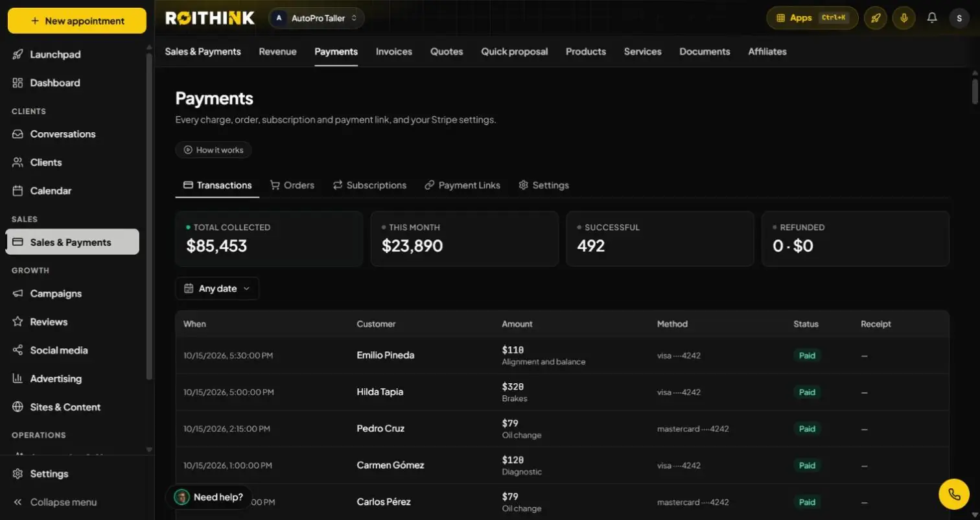980x520 pixels.
Task: Switch to the Orders sub-tab
Action: [292, 185]
